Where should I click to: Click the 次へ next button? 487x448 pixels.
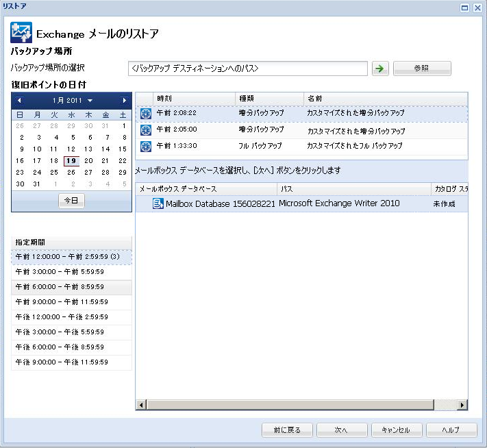coord(341,430)
